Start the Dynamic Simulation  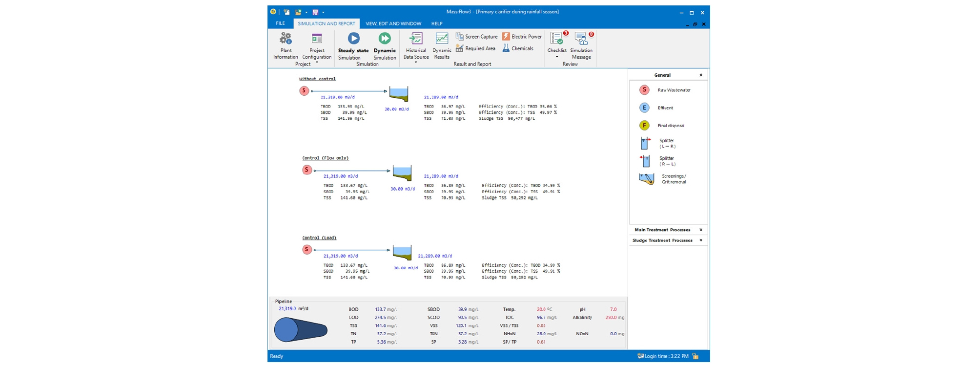[x=385, y=46]
